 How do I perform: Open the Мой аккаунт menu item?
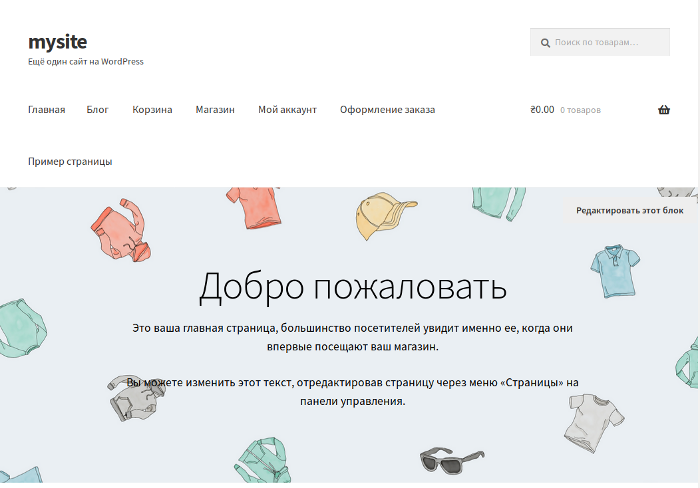click(287, 110)
